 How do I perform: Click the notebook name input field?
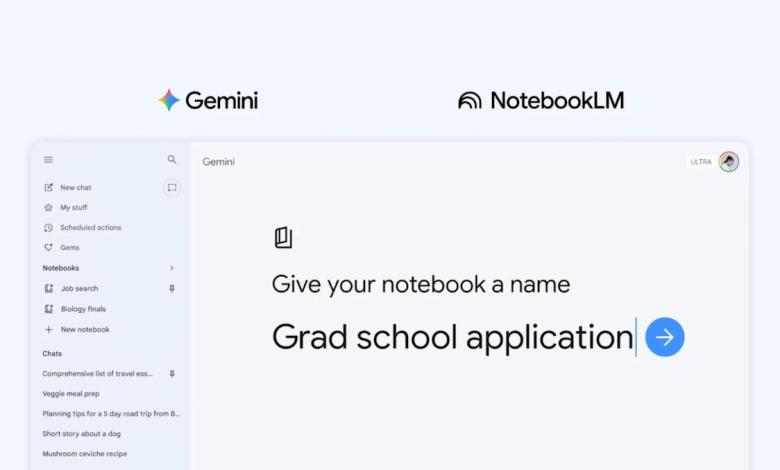454,337
